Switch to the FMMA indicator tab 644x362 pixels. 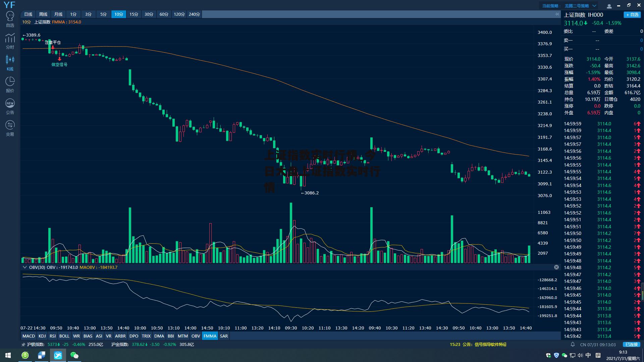[210, 336]
